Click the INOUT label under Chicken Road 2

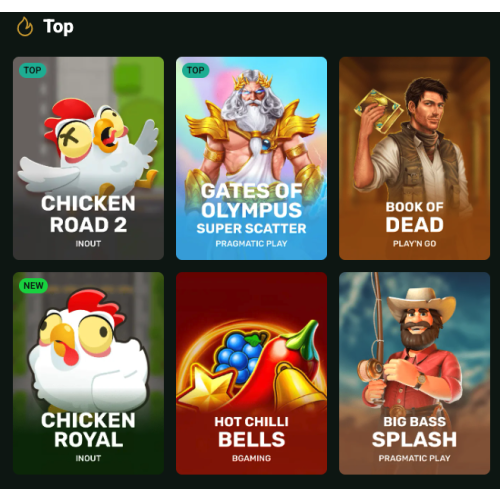pyautogui.click(x=88, y=244)
